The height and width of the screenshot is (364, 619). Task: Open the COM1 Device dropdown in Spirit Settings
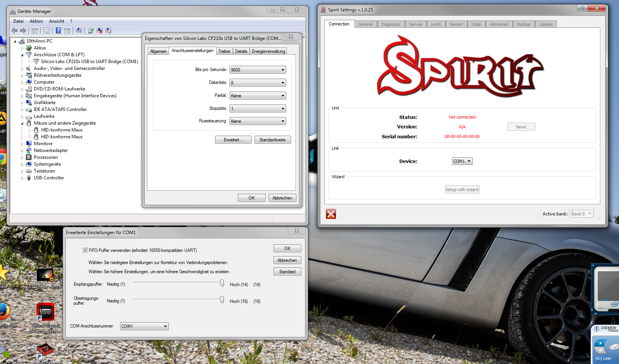click(x=462, y=161)
